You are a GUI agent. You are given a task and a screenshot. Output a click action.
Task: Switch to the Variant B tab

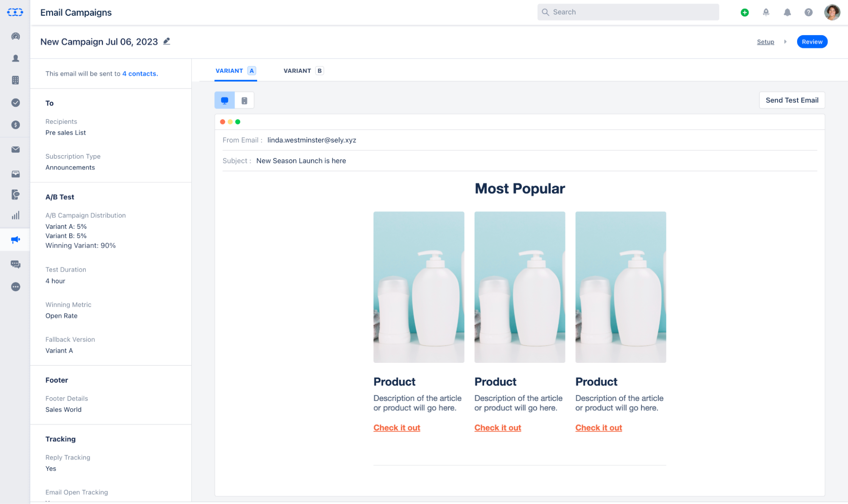tap(302, 70)
